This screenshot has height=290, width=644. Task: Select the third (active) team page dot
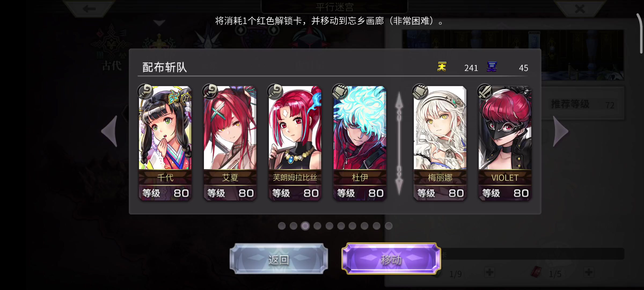305,226
